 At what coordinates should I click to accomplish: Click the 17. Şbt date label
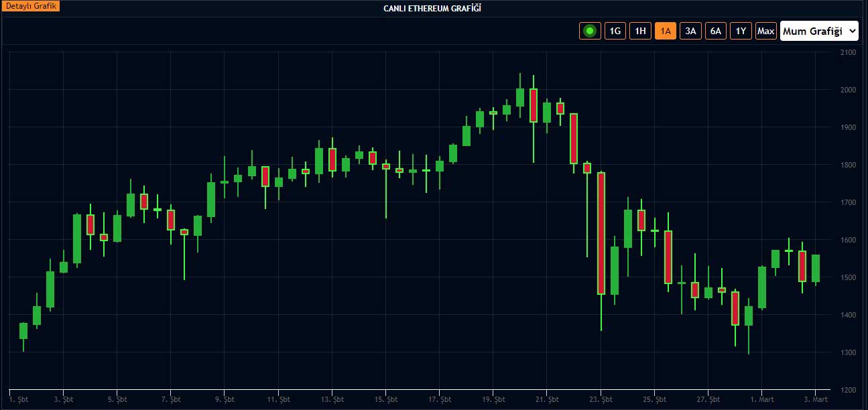[439, 399]
